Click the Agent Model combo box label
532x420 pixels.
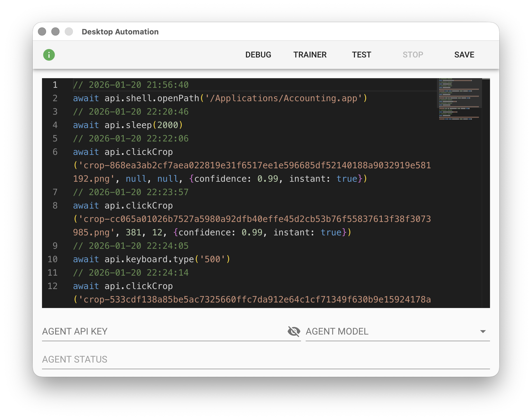337,331
